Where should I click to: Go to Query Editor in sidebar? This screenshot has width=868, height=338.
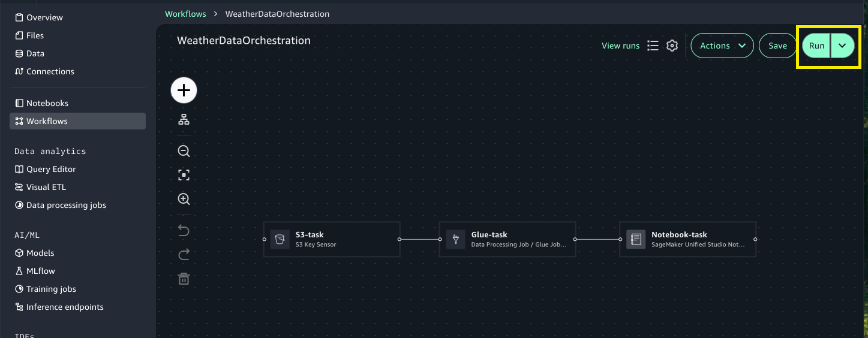51,169
